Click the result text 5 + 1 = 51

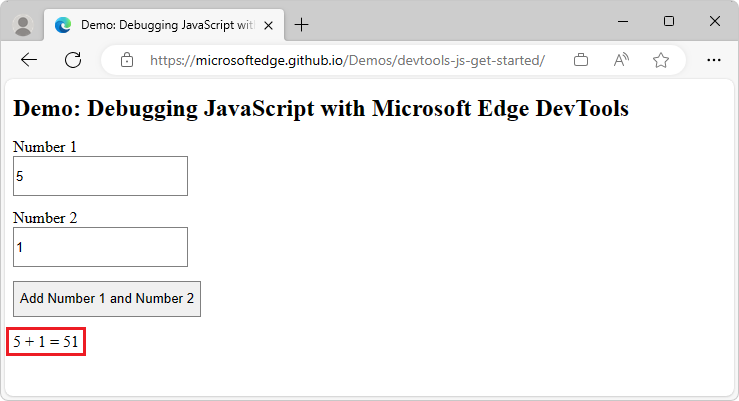pos(46,342)
